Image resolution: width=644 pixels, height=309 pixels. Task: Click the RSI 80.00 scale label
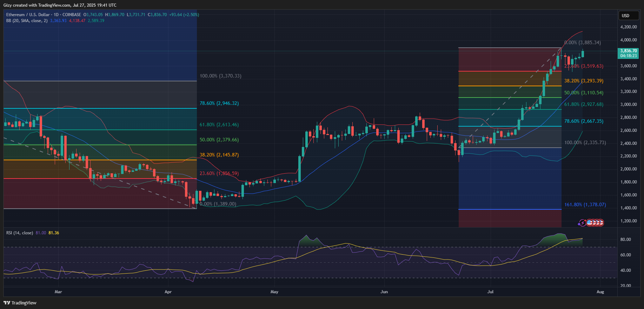(625, 240)
